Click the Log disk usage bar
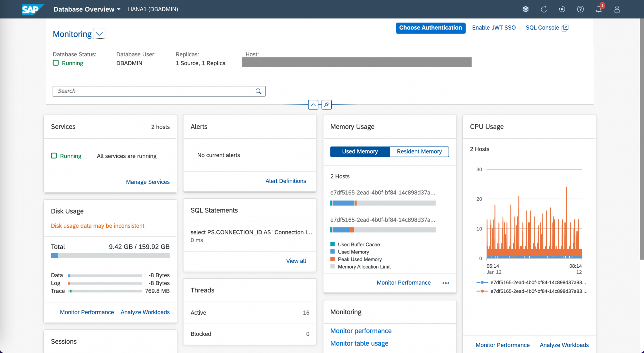The width and height of the screenshot is (644, 353). (105, 283)
